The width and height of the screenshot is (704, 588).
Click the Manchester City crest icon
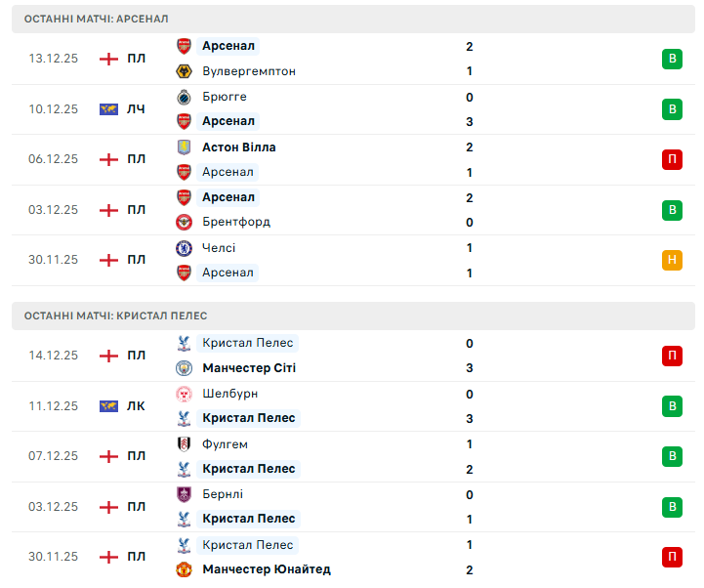point(184,368)
